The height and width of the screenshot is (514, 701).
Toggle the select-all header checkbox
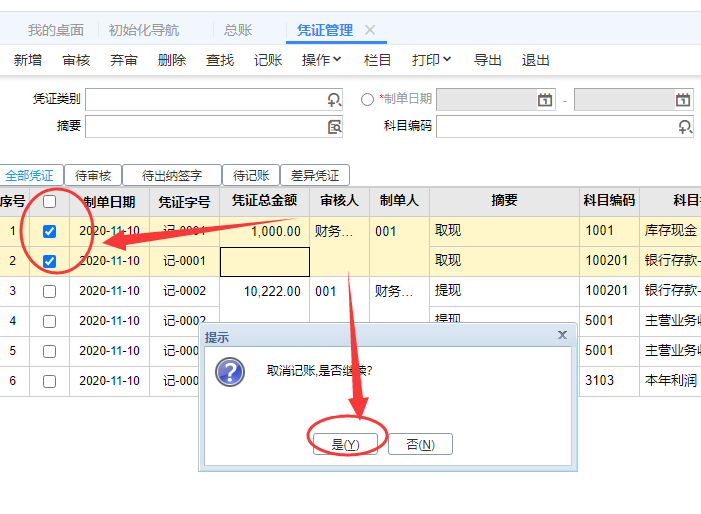pos(50,202)
